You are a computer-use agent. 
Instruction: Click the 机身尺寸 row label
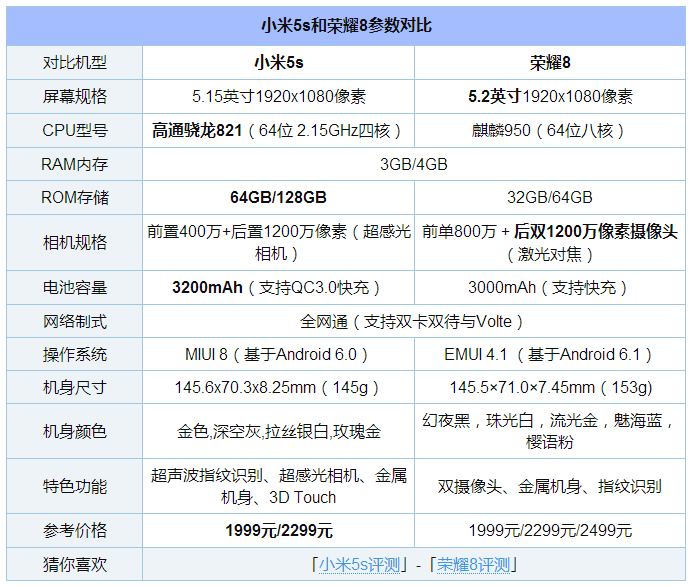pos(75,387)
